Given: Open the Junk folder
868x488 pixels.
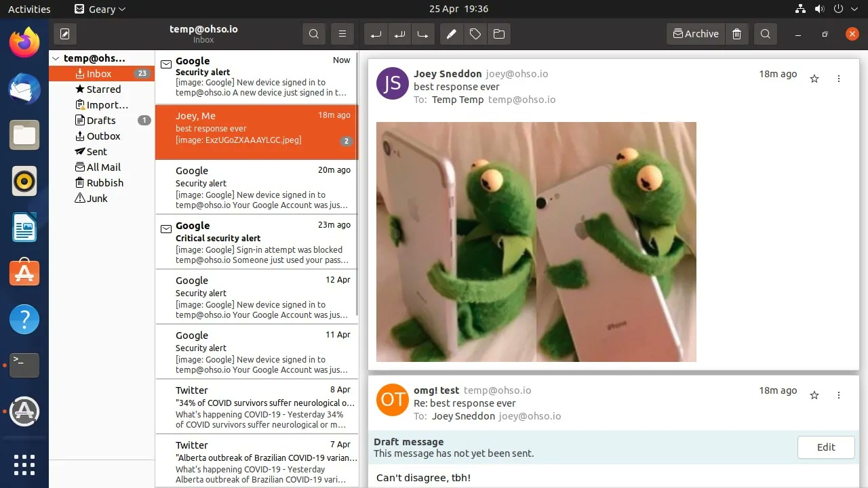Looking at the screenshot, I should tap(102, 198).
